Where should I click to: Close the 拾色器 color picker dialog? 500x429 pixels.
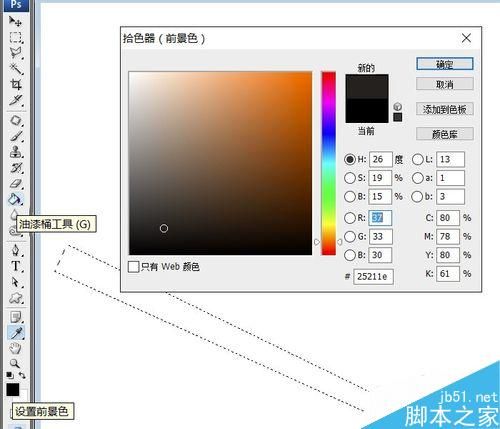pyautogui.click(x=466, y=38)
